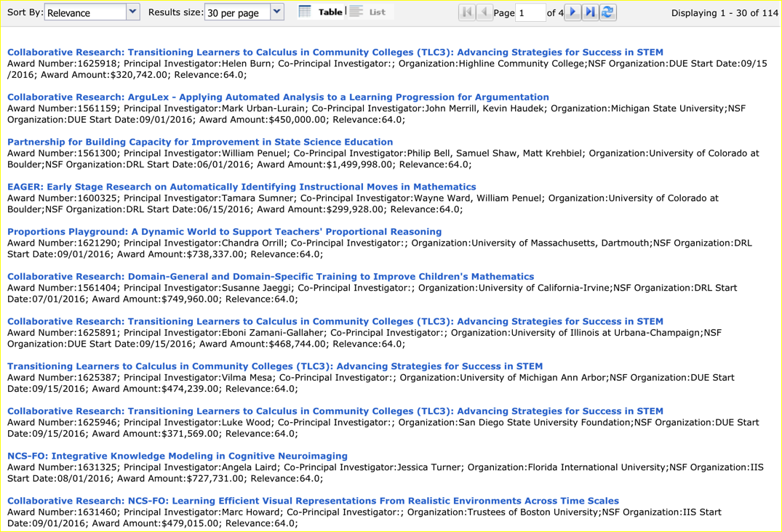Click the Displaying 1 - 30 of 114 text
Image resolution: width=782 pixels, height=532 pixels.
tap(724, 13)
